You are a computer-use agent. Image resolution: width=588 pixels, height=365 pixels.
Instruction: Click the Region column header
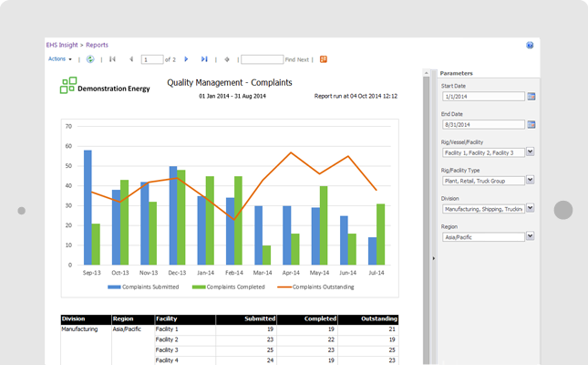[x=133, y=319]
